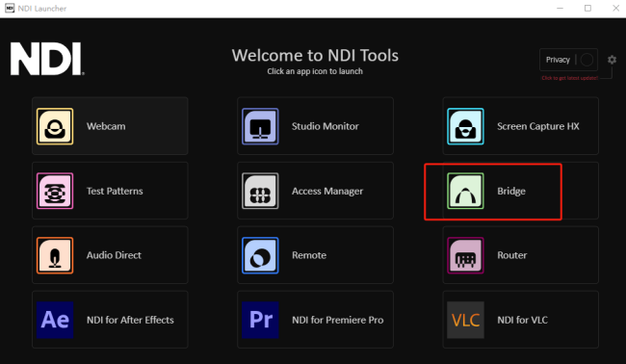Launch the Audio Direct microphone icon

point(55,255)
